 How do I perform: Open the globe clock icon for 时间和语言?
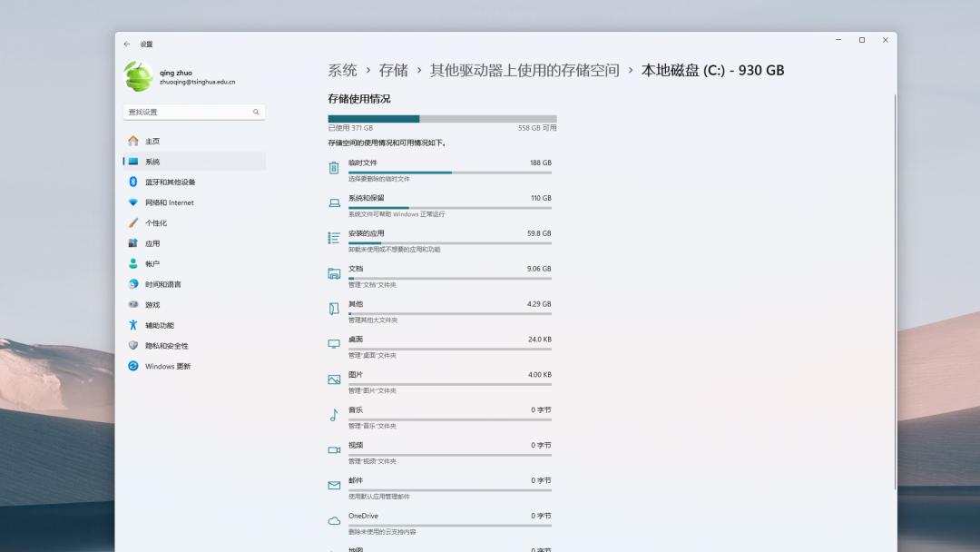point(133,284)
